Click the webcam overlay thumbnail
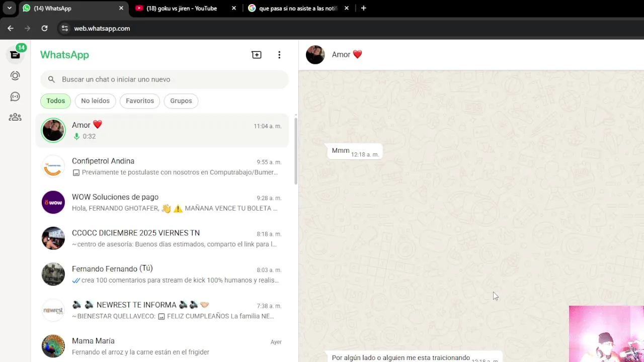 tap(606, 334)
